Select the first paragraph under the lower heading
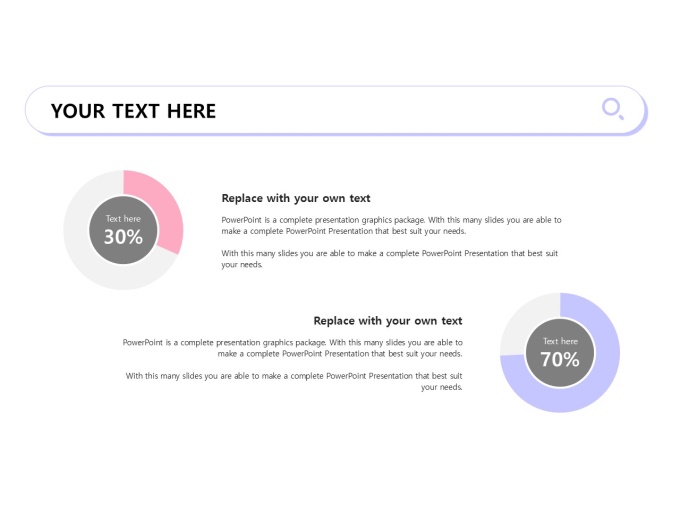The image size is (680, 510). (x=292, y=348)
